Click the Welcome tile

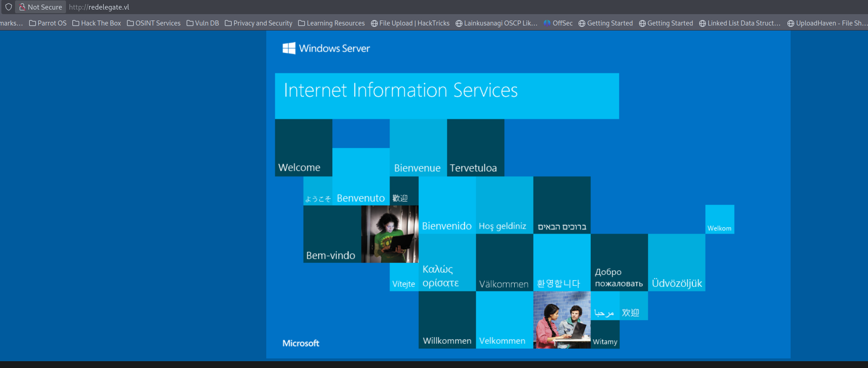pos(304,148)
